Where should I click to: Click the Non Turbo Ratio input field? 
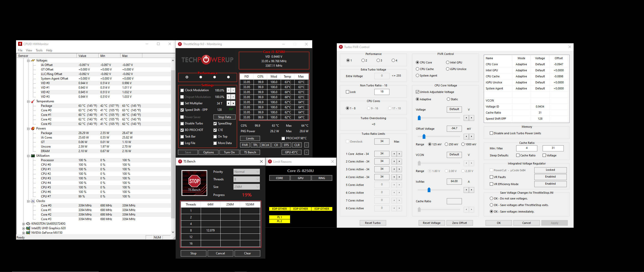pyautogui.click(x=382, y=92)
